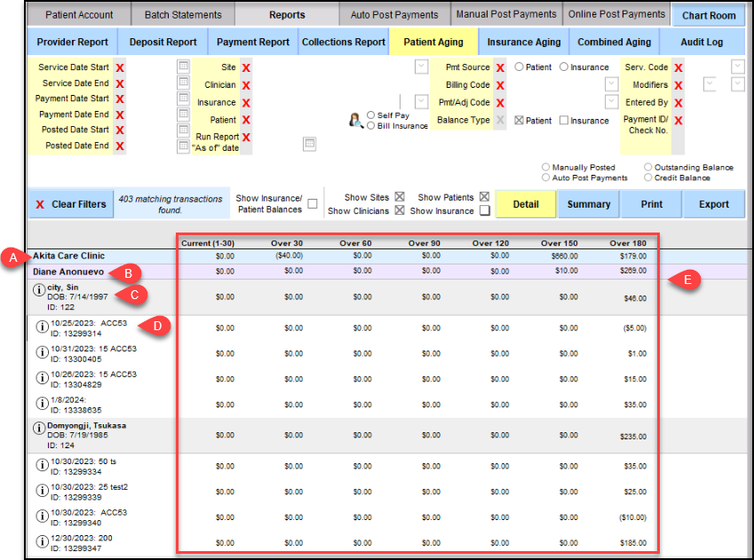
Task: Select the Self Pay radio button
Action: pos(370,115)
